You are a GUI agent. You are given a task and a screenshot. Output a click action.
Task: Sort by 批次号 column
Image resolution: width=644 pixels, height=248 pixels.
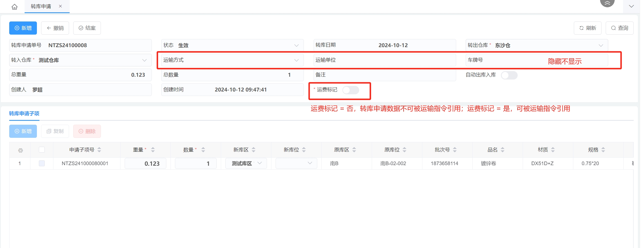coord(455,150)
